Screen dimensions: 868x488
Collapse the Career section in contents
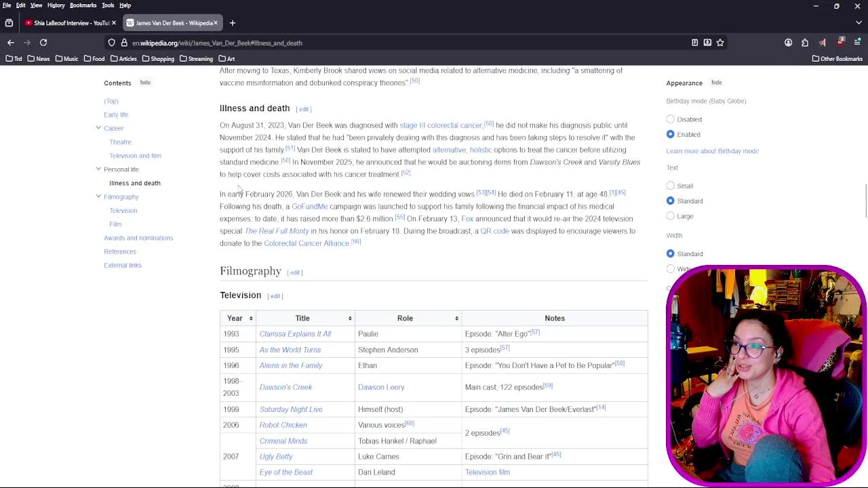98,128
